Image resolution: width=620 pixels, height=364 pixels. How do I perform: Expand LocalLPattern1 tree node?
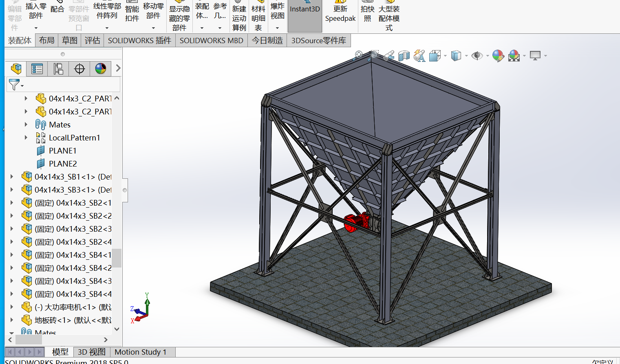[26, 138]
